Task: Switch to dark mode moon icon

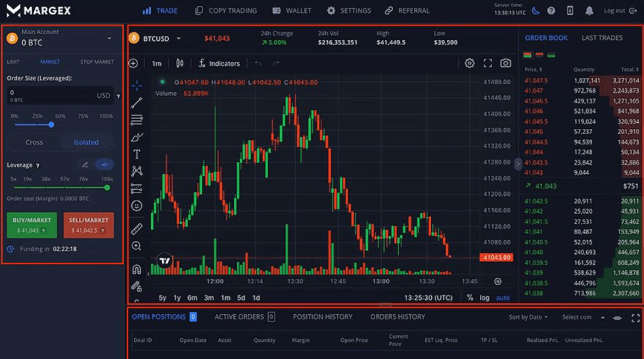Action: click(536, 11)
